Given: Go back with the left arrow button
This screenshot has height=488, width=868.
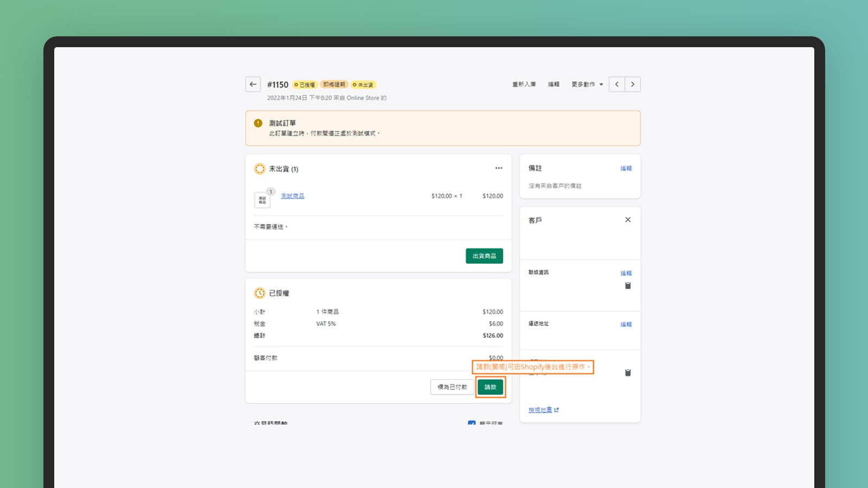Looking at the screenshot, I should [x=253, y=85].
